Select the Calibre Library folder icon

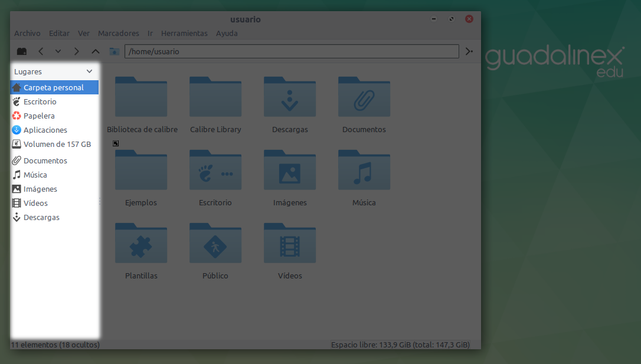[x=215, y=97]
